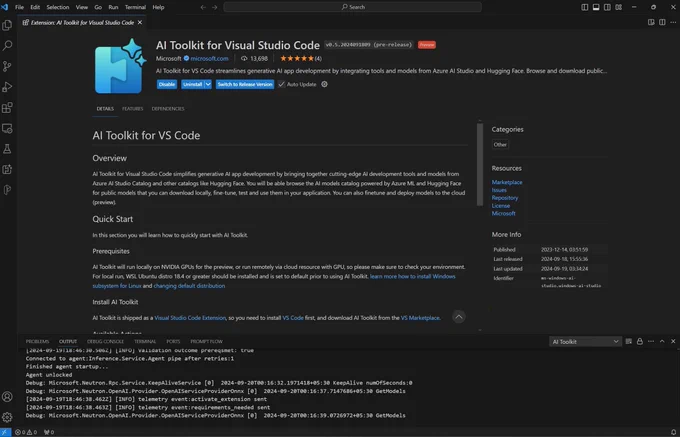Image resolution: width=680 pixels, height=437 pixels.
Task: Open the Uninstall dropdown arrow
Action: [208, 84]
